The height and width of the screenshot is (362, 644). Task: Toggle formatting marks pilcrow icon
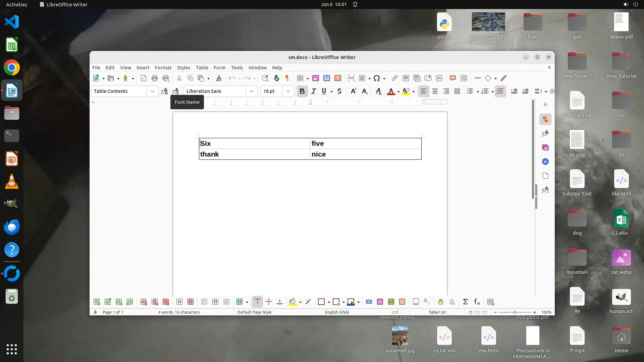[287, 78]
